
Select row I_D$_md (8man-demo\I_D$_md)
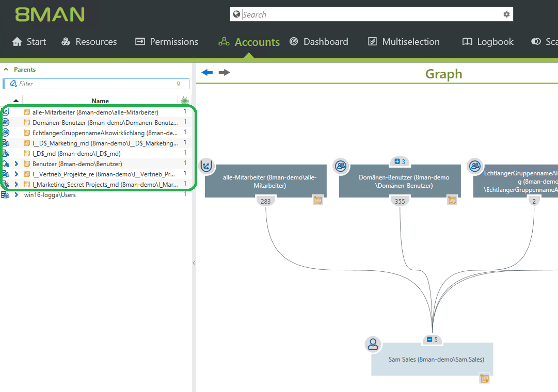95,153
